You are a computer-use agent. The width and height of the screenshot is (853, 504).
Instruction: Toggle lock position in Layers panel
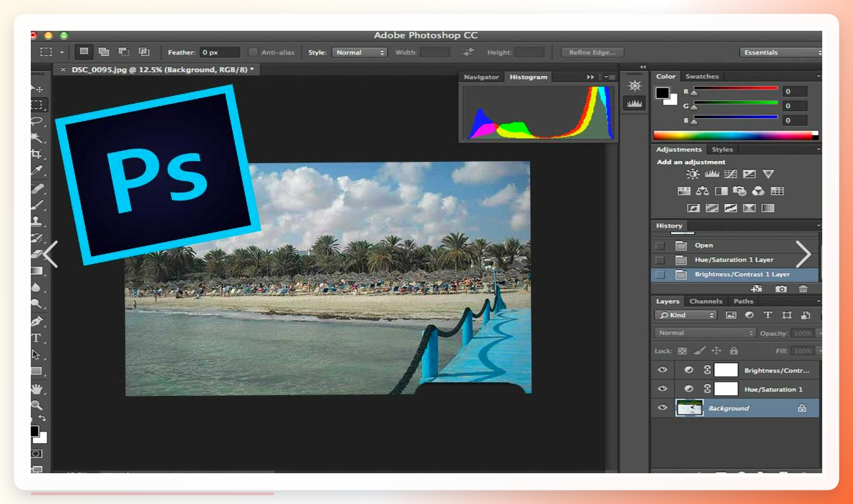pyautogui.click(x=716, y=351)
